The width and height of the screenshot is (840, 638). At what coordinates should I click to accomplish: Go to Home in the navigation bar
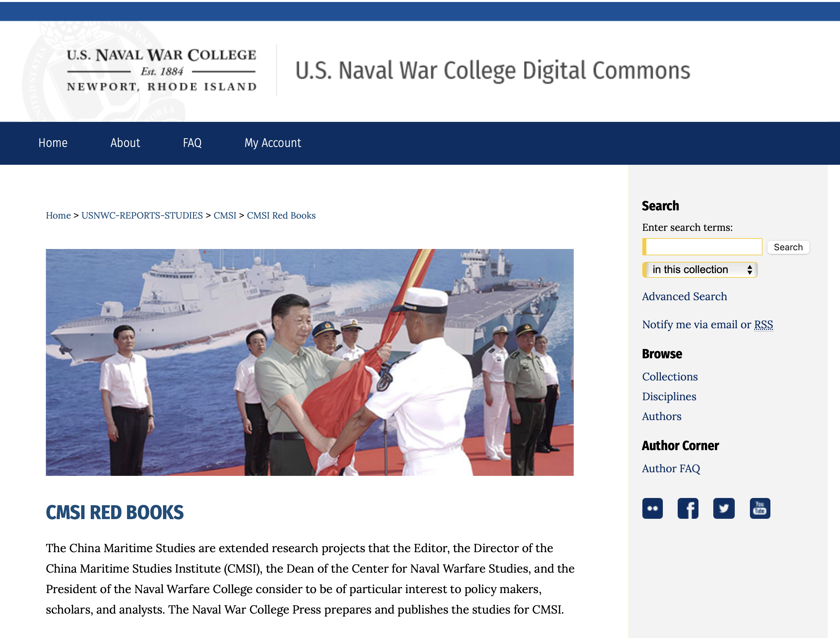pyautogui.click(x=53, y=143)
